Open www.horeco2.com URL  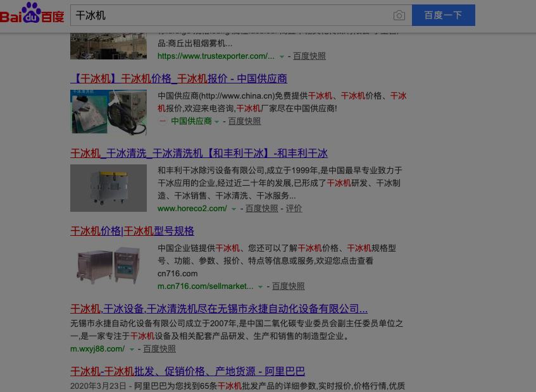tap(192, 208)
